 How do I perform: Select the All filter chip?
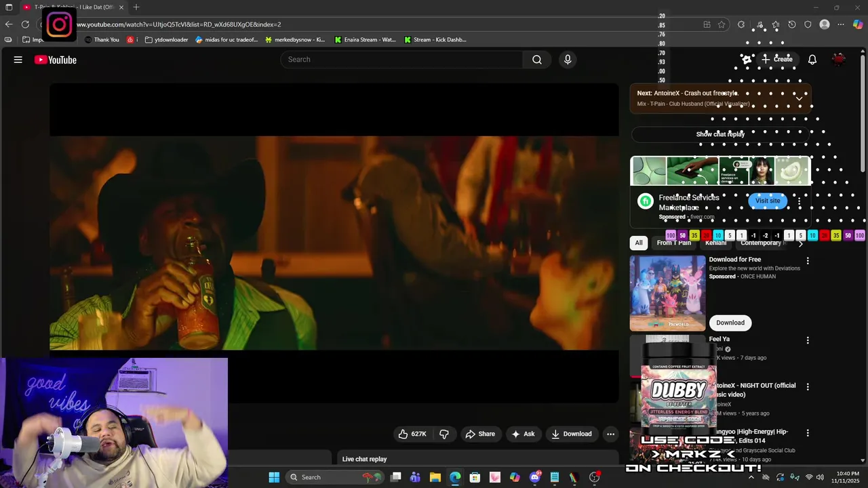639,243
